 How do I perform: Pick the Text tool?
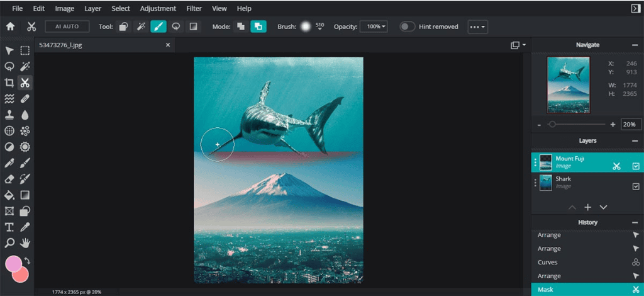pyautogui.click(x=9, y=227)
